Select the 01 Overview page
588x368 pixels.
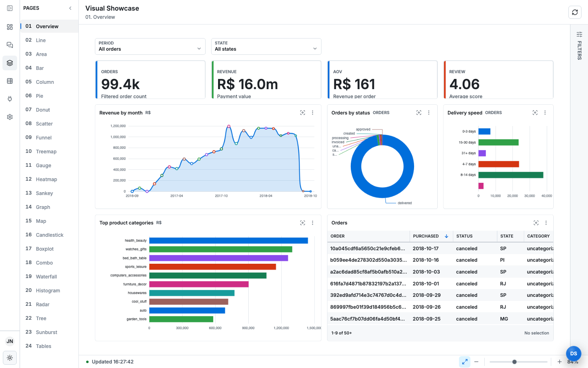point(49,26)
